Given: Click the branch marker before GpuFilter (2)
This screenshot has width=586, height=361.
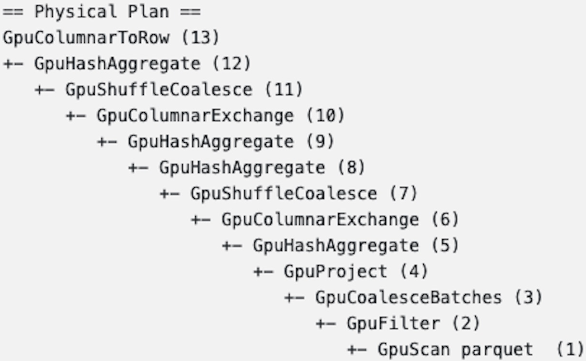Looking at the screenshot, I should point(326,324).
